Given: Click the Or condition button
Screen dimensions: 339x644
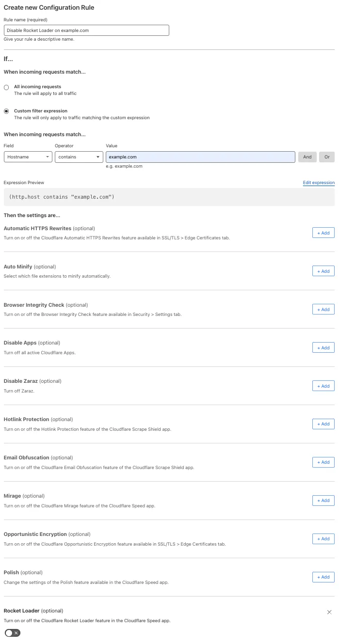Looking at the screenshot, I should 327,157.
